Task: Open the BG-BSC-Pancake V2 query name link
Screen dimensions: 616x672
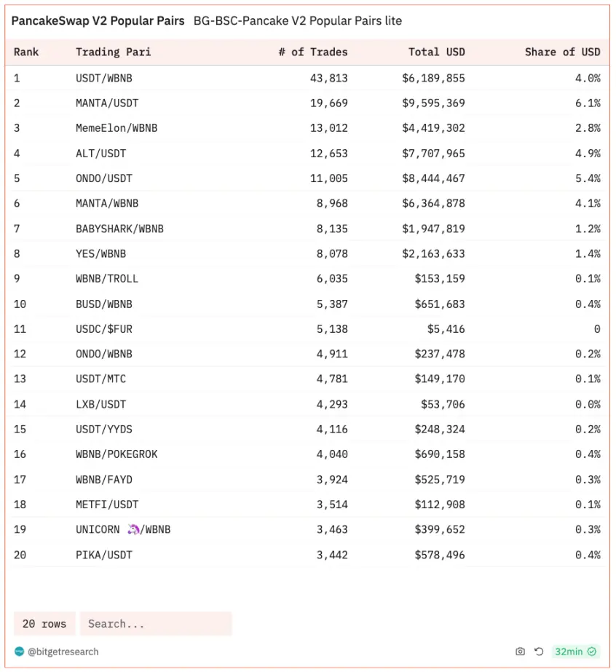Action: click(x=298, y=21)
